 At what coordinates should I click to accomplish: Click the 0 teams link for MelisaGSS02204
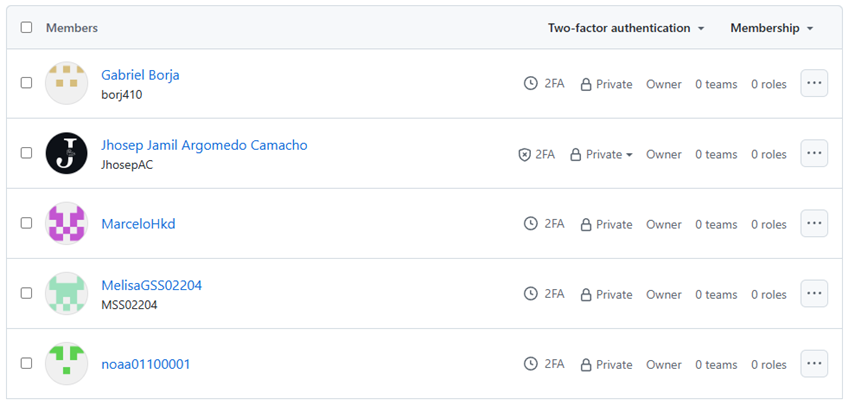point(716,295)
